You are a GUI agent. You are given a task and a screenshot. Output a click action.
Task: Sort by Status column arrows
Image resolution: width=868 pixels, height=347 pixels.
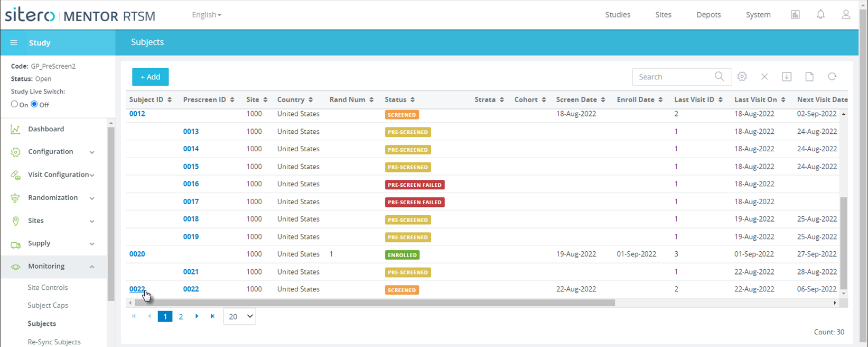coord(413,100)
